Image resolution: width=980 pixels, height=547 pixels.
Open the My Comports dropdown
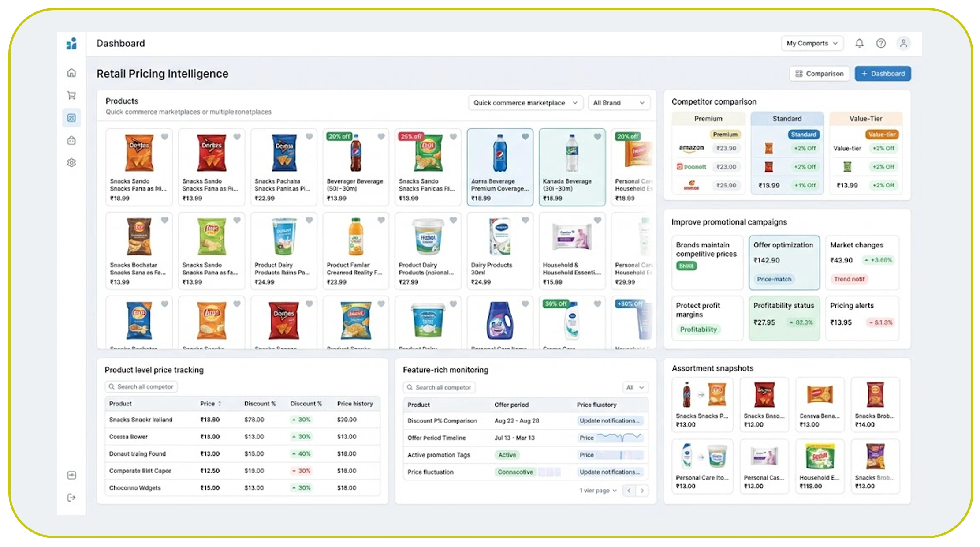pos(812,43)
